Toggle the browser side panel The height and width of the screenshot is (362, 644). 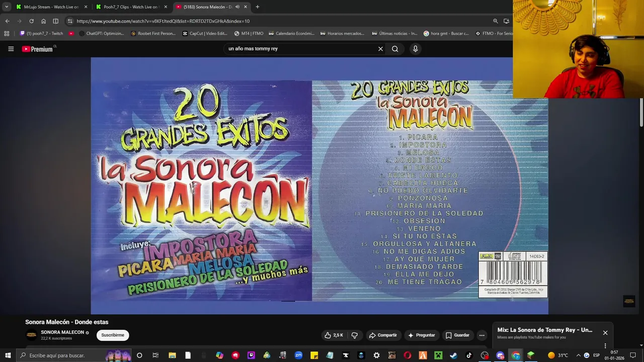(x=55, y=21)
